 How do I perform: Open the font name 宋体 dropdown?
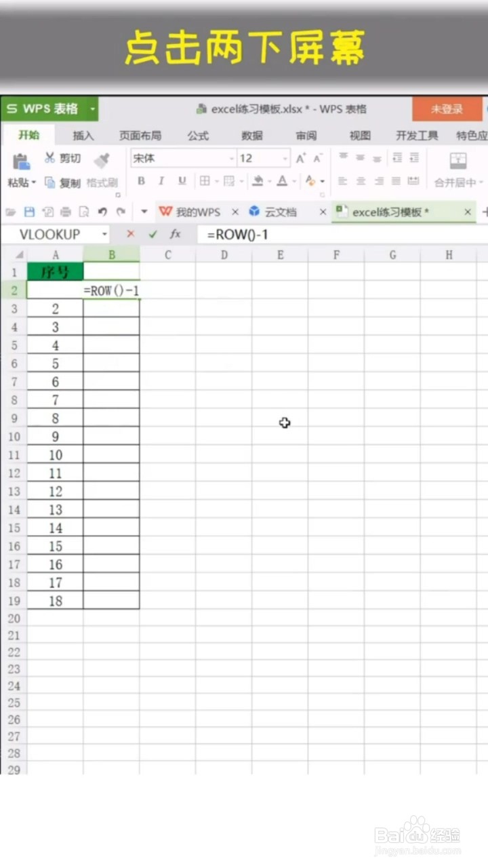231,158
